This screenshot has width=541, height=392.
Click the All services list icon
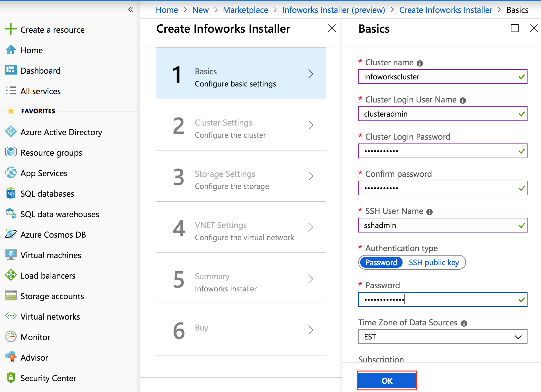tap(11, 91)
